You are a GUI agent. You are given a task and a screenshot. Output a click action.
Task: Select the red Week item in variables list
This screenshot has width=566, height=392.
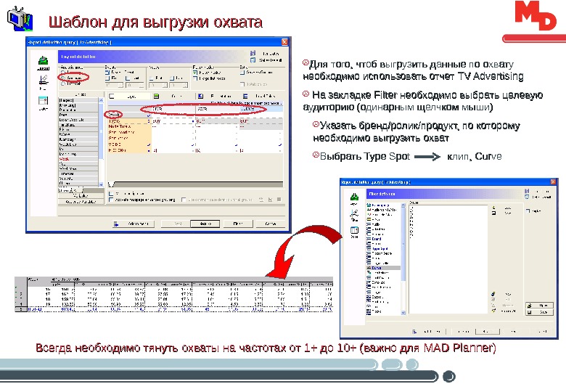pos(78,159)
